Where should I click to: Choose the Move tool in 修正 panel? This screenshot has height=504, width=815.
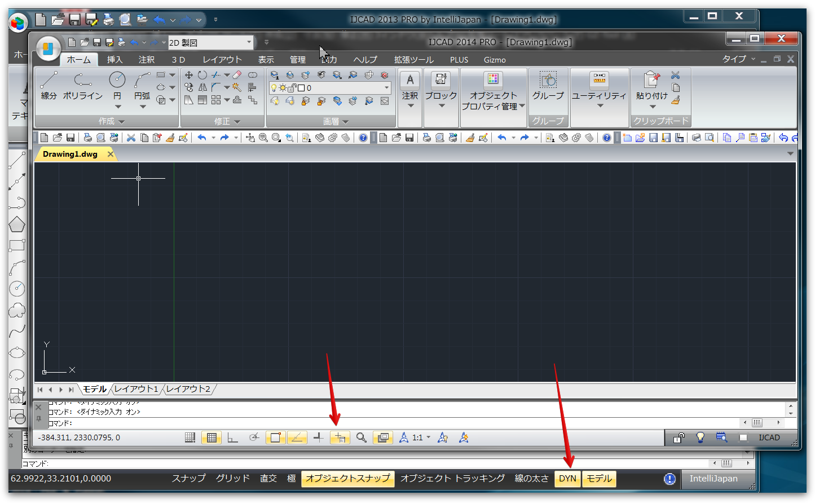tap(189, 75)
